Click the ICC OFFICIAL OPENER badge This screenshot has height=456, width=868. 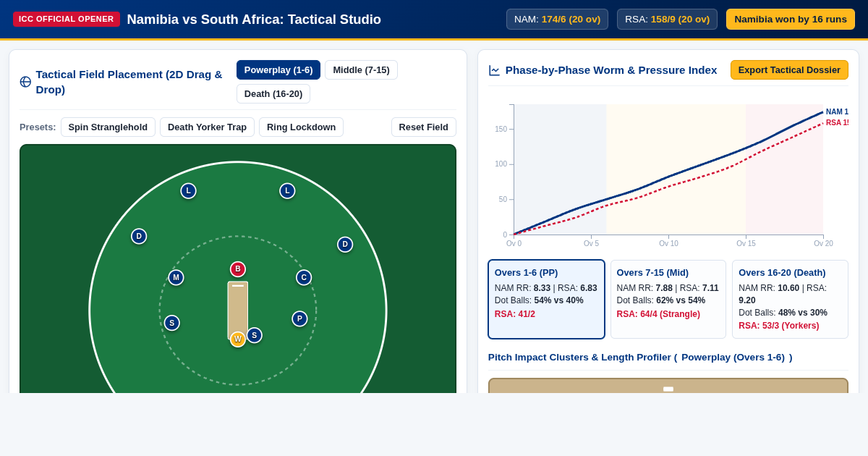click(67, 20)
